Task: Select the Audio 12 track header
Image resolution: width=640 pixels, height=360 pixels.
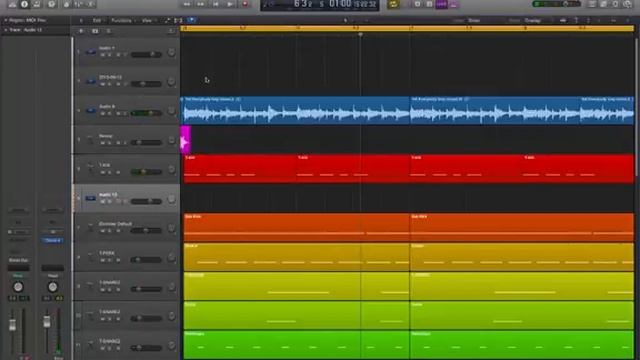Action: (x=127, y=198)
